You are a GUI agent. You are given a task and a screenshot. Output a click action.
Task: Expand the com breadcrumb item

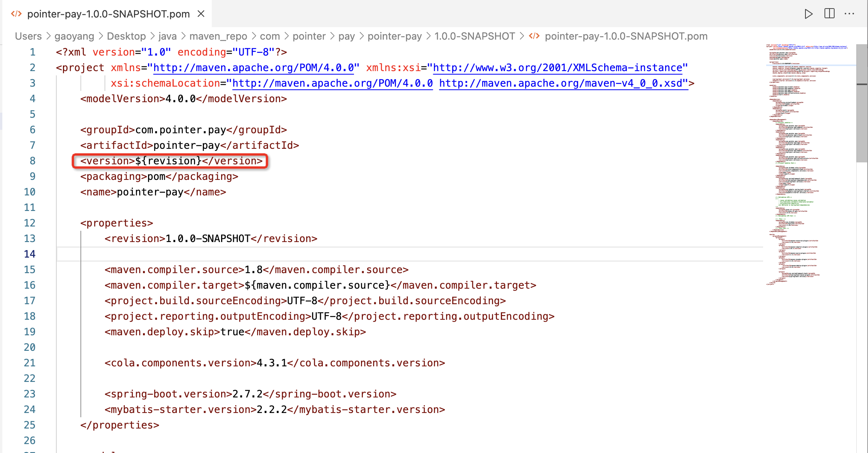pyautogui.click(x=270, y=36)
